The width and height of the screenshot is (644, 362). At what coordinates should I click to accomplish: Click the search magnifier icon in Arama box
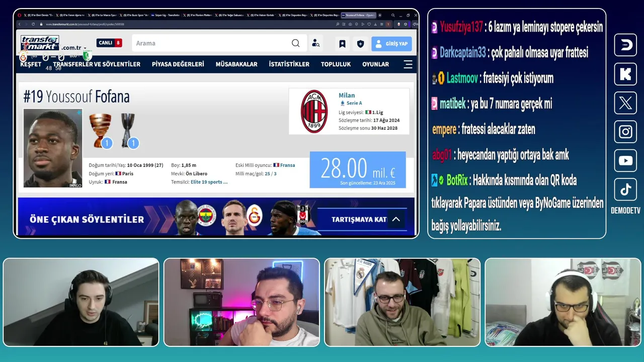tap(296, 43)
